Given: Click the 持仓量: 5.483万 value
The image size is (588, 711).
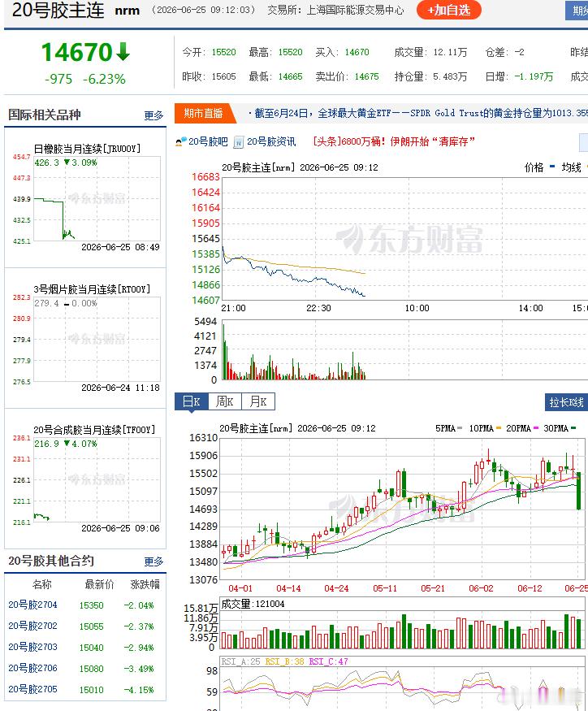Looking at the screenshot, I should click(450, 77).
